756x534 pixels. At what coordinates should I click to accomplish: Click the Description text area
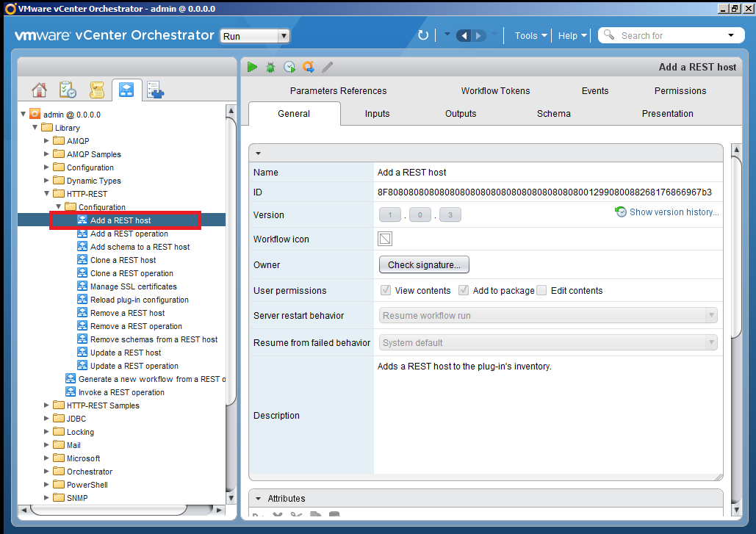coord(548,415)
